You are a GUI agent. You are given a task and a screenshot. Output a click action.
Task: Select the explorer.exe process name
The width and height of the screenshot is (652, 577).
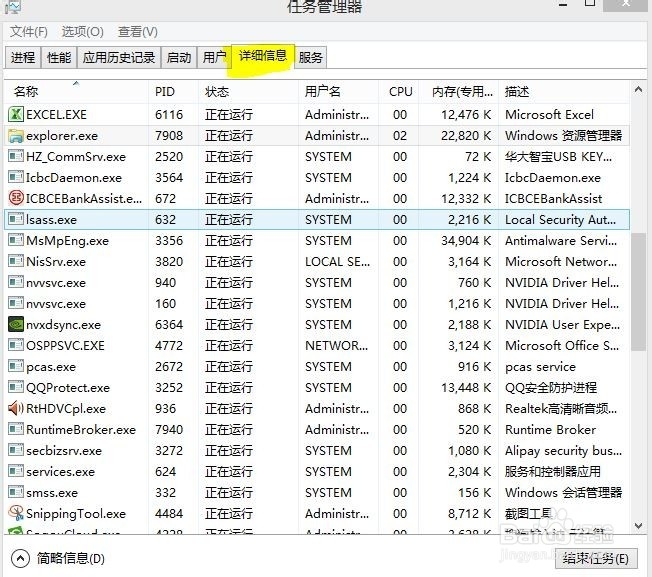[x=62, y=136]
